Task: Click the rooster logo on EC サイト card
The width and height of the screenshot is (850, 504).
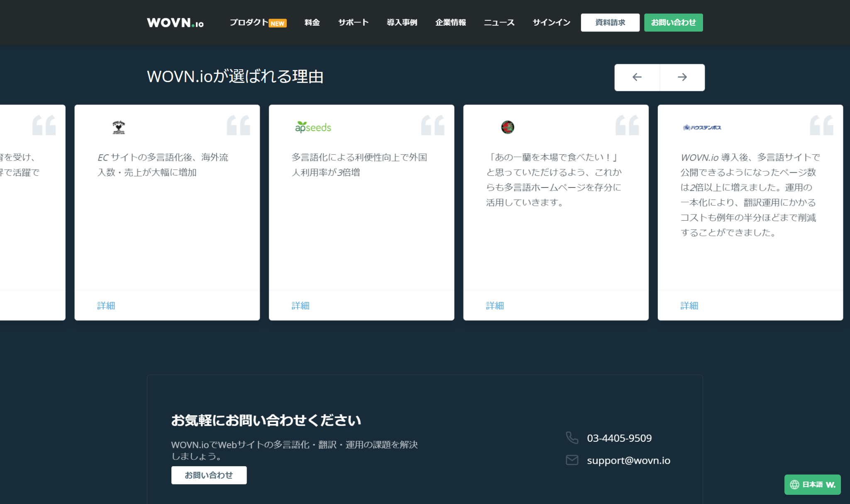Action: 119,127
